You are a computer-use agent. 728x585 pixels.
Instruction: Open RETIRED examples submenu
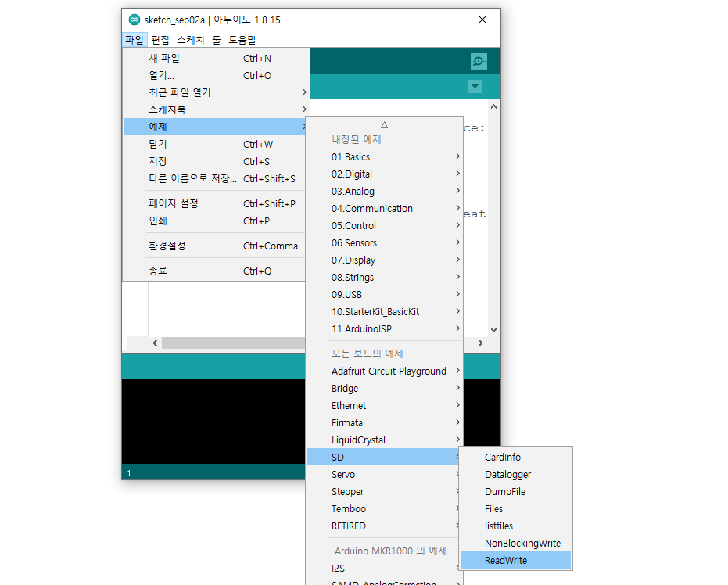pos(385,526)
